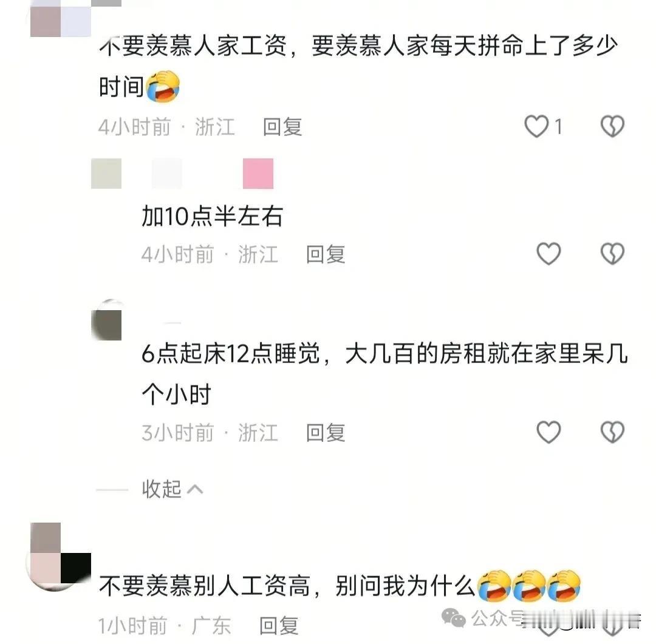Dislike the 6点起床12点睡觉 reply
The image size is (656, 644).
click(612, 432)
